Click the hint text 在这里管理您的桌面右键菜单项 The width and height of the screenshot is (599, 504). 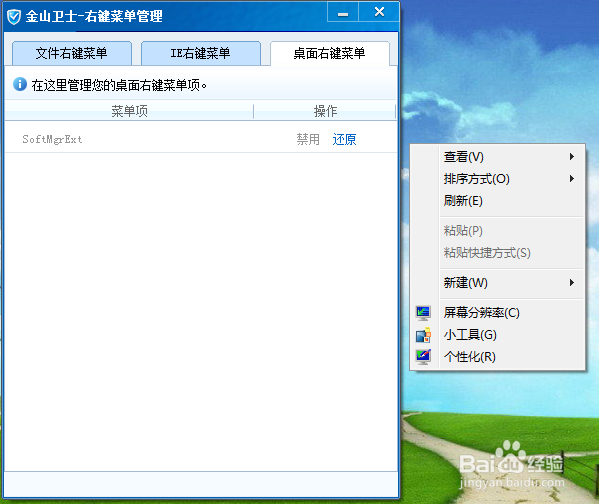(x=119, y=85)
